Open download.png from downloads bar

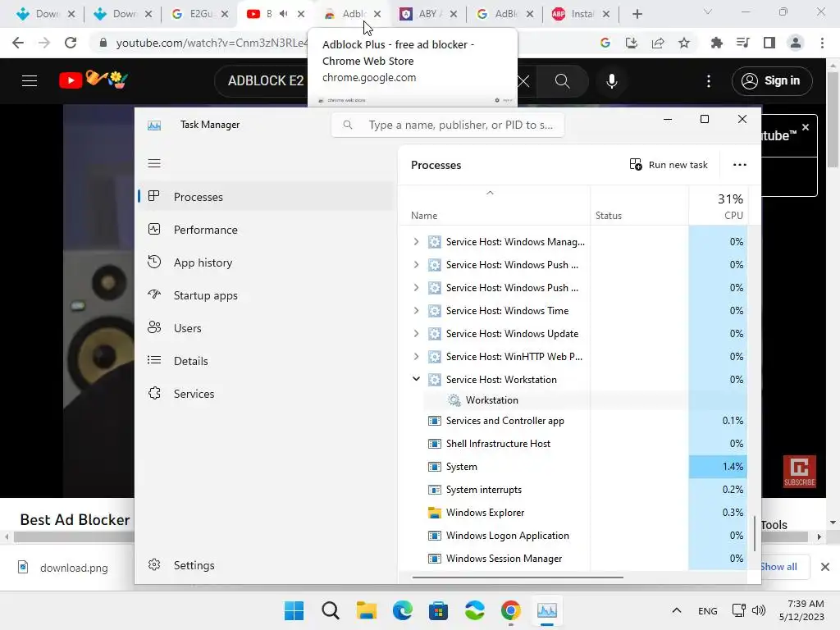click(x=63, y=568)
